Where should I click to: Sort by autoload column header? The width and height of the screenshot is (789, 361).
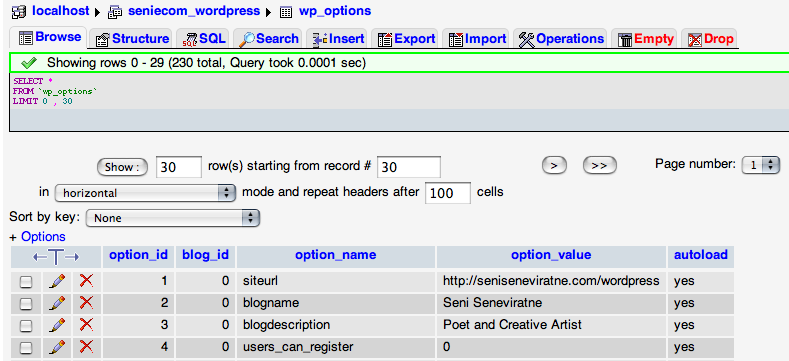click(x=700, y=255)
